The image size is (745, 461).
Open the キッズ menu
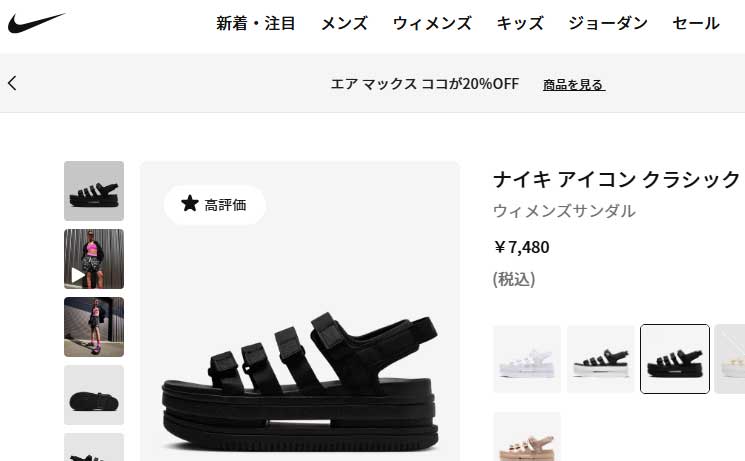pyautogui.click(x=520, y=23)
